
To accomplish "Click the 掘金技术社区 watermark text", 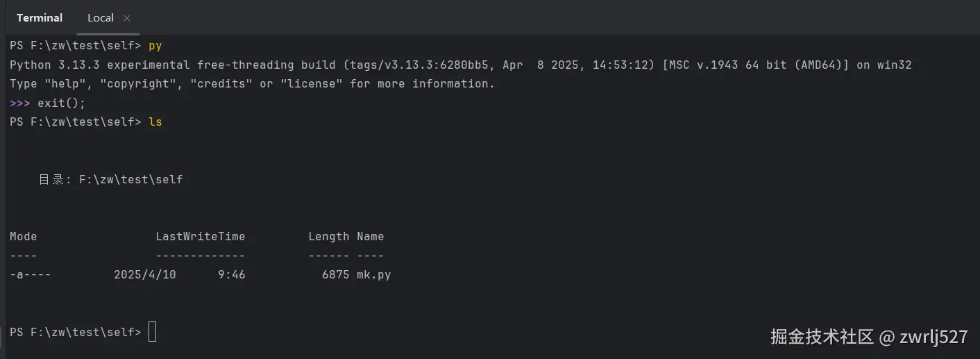I will (822, 337).
